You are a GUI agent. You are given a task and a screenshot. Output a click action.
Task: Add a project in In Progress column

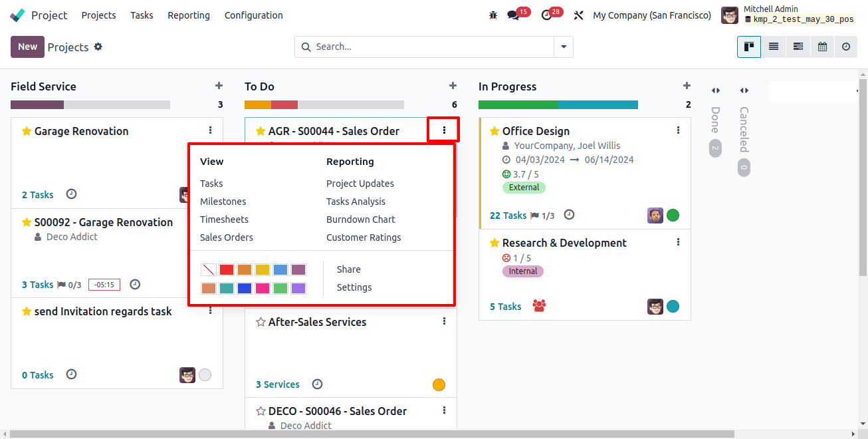687,86
